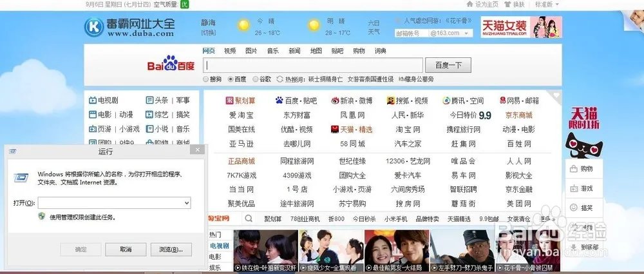Switch to the 图片 search tab
This screenshot has width=644, height=274.
(251, 51)
